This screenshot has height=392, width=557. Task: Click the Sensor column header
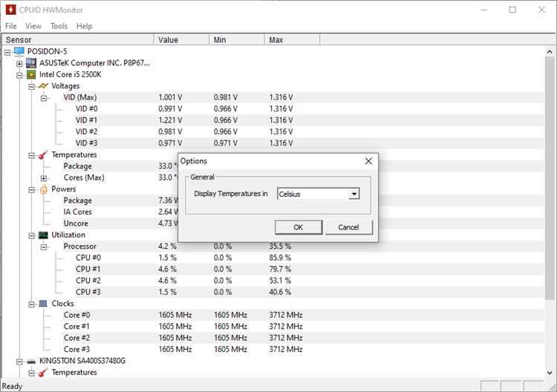pyautogui.click(x=78, y=40)
